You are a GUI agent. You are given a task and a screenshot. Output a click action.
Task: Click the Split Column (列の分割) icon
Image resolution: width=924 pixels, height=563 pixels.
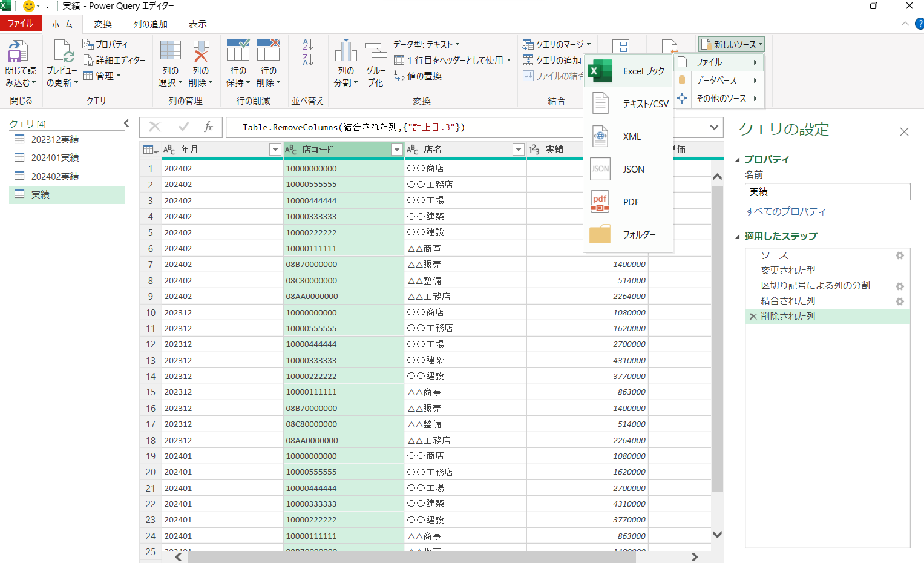coord(346,51)
